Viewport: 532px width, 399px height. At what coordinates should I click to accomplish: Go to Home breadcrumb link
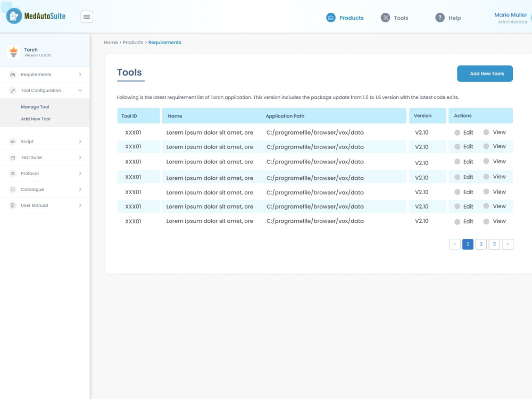(x=111, y=43)
